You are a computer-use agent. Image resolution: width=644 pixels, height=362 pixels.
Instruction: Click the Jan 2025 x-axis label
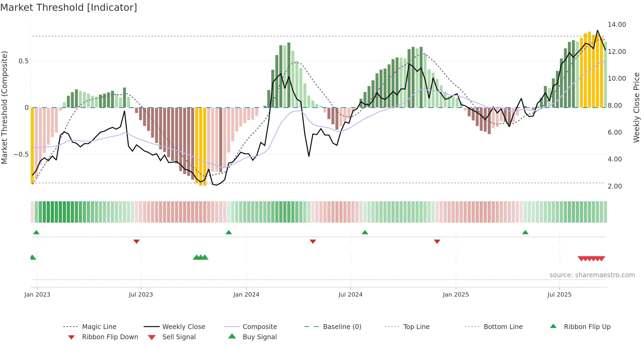(x=456, y=294)
